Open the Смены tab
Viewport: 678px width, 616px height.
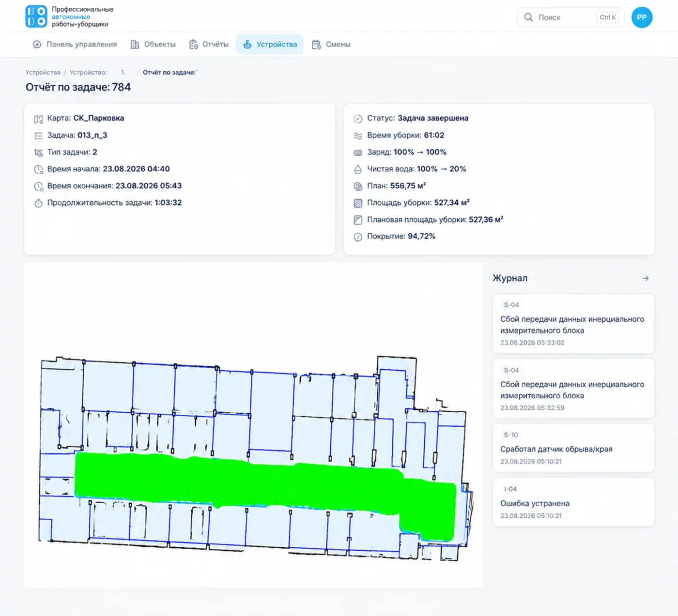pyautogui.click(x=331, y=45)
